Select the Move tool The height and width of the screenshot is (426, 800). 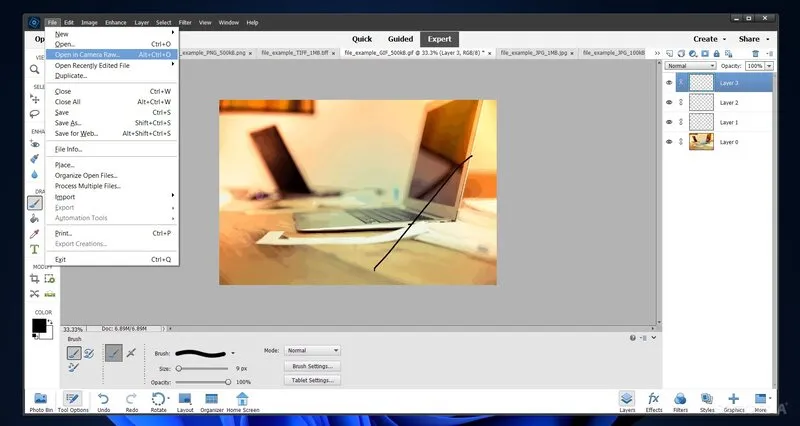(x=35, y=98)
